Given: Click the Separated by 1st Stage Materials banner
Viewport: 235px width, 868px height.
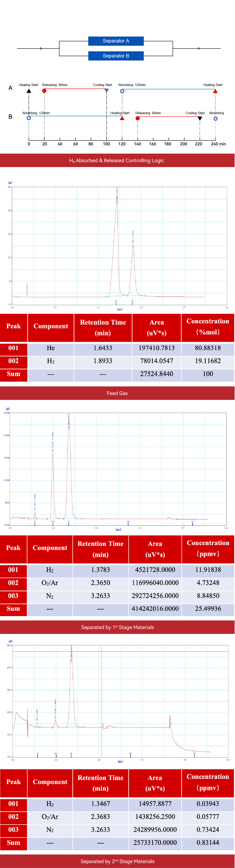Looking at the screenshot, I should [x=117, y=627].
